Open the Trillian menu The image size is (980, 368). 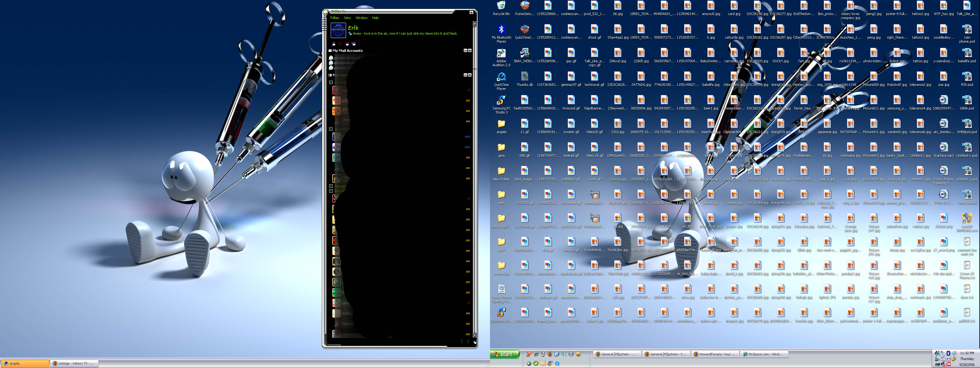pos(334,18)
